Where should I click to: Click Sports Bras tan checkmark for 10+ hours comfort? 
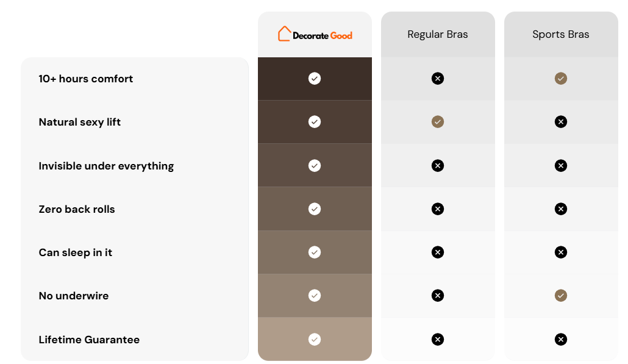coord(561,79)
